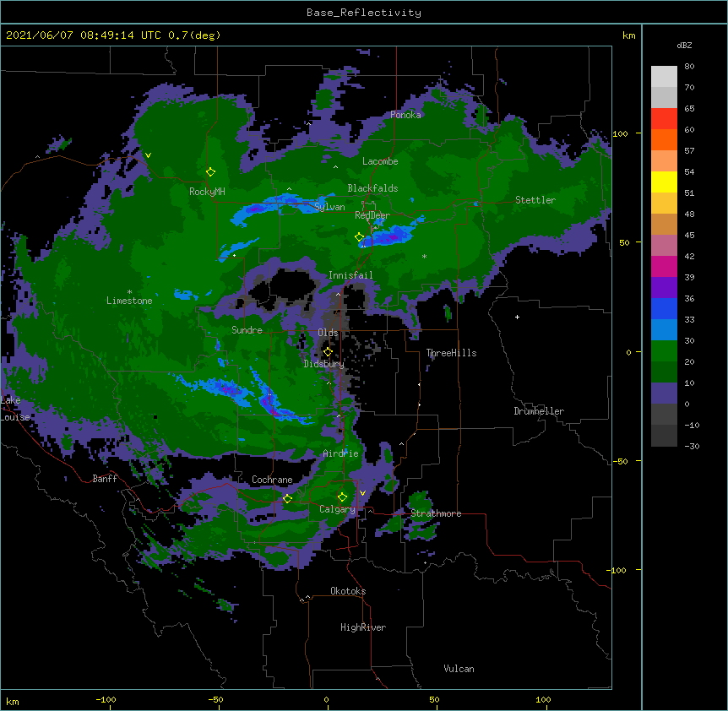This screenshot has height=711, width=728.
Task: Select the bright blue 33–36 dBZ legend swatch
Action: tap(664, 308)
